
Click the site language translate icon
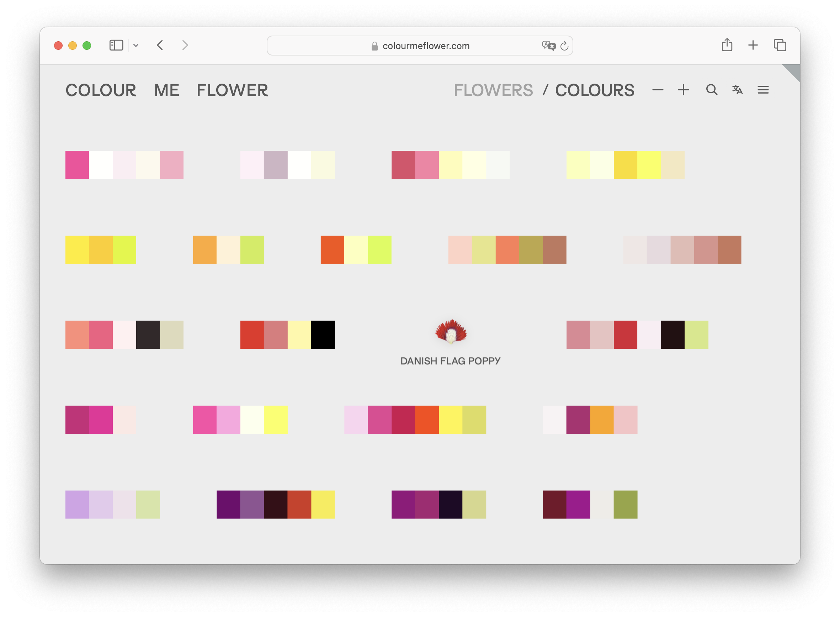[x=737, y=90]
